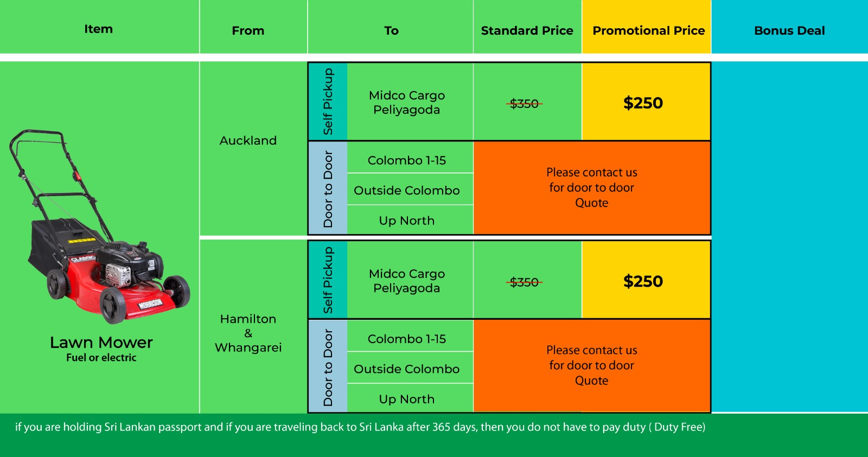
Task: Click the top Self Pickup vertical label
Action: point(328,101)
